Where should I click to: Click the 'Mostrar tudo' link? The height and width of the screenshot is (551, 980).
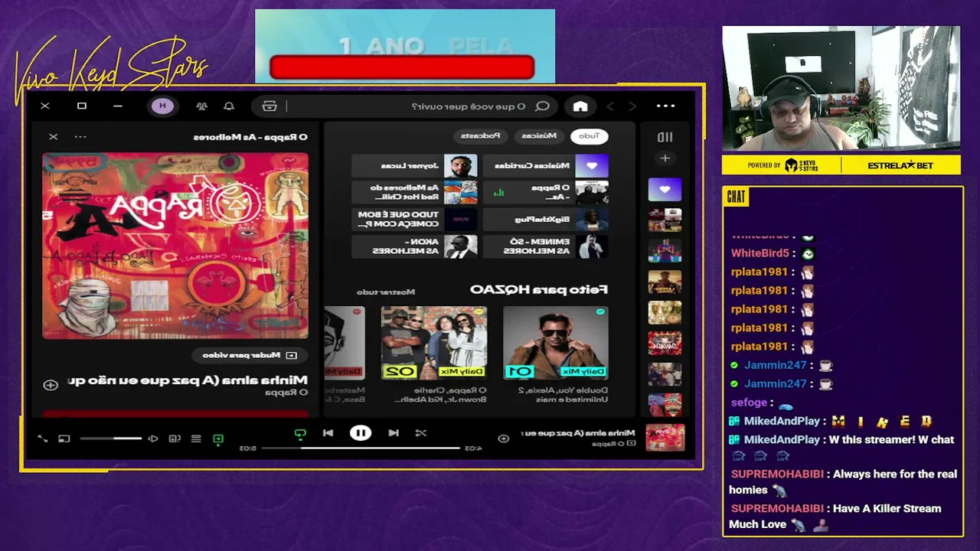[x=386, y=292]
